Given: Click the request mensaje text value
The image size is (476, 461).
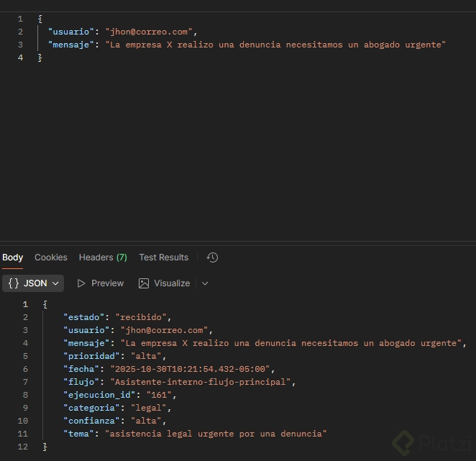Looking at the screenshot, I should 275,45.
